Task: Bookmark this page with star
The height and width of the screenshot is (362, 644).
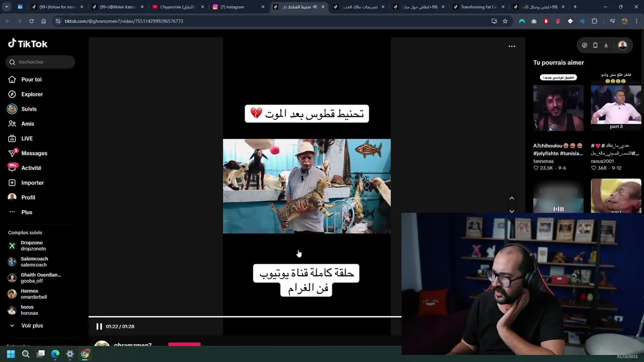Action: (x=505, y=21)
